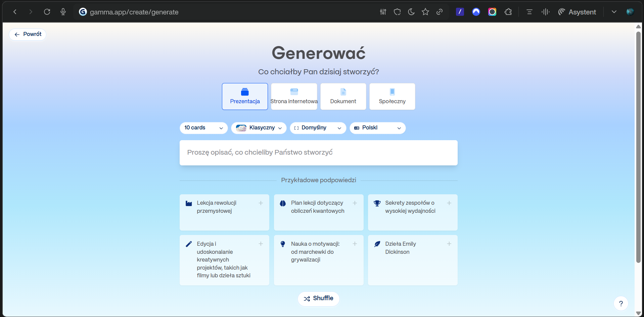Image resolution: width=644 pixels, height=317 pixels.
Task: Click plus on Sekrety zespołów card
Action: click(449, 203)
